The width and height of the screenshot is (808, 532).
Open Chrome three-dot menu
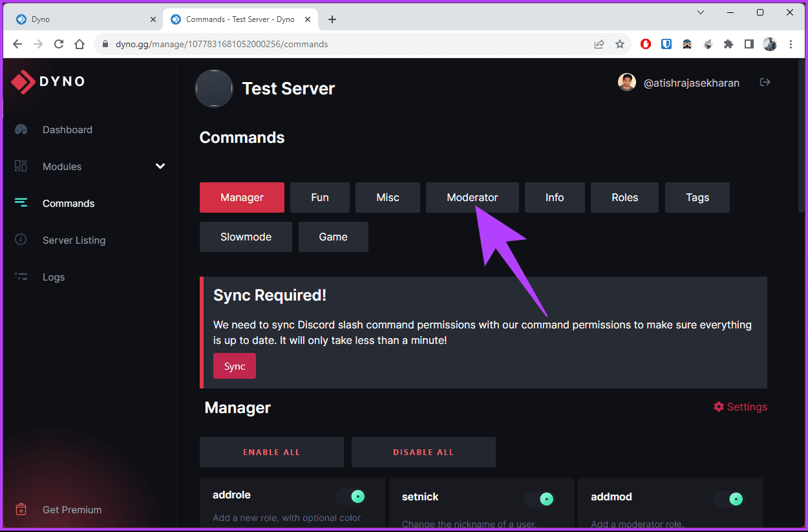(x=791, y=44)
